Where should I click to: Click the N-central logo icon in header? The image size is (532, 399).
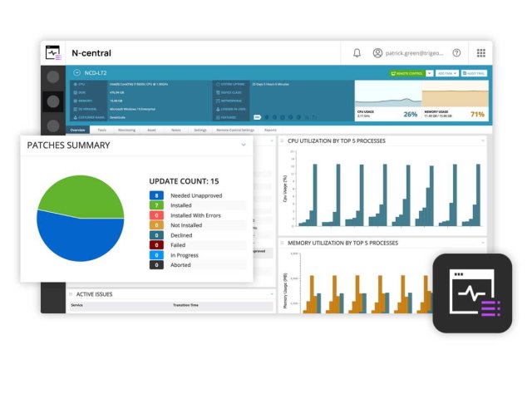53,53
